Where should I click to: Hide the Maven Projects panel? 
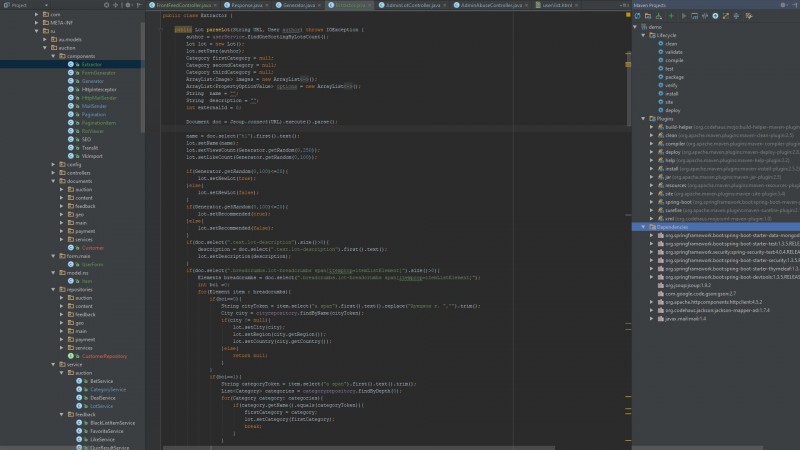[794, 5]
